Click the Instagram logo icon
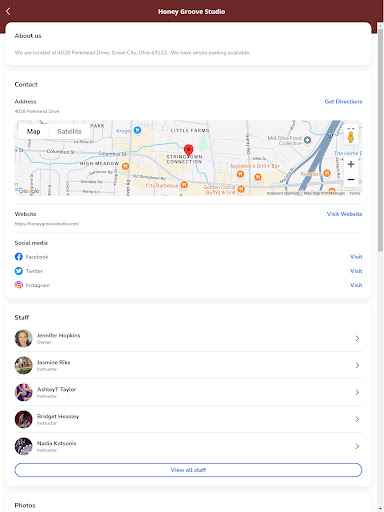Image resolution: width=384 pixels, height=512 pixels. coord(19,285)
